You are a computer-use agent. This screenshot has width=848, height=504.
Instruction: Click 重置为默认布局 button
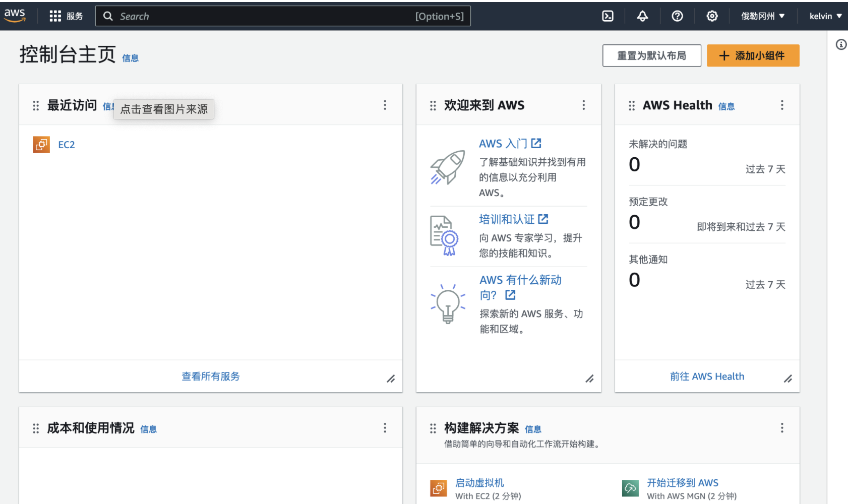click(651, 55)
